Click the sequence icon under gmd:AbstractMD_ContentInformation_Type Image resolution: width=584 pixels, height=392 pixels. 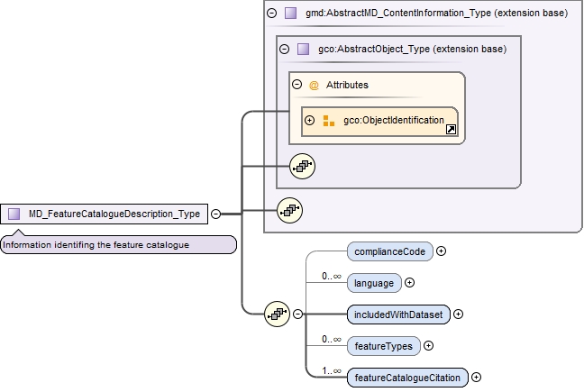[289, 210]
